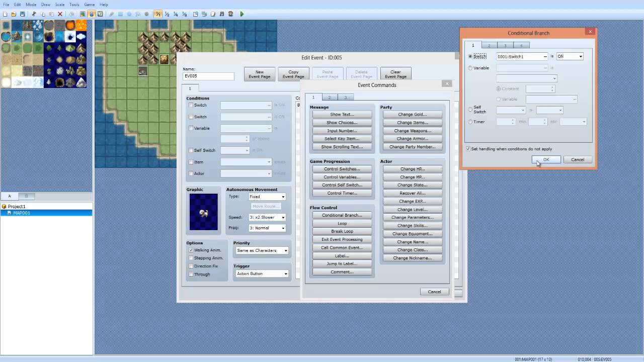Save project using the floppy disk icon
644x362 pixels.
[x=22, y=14]
